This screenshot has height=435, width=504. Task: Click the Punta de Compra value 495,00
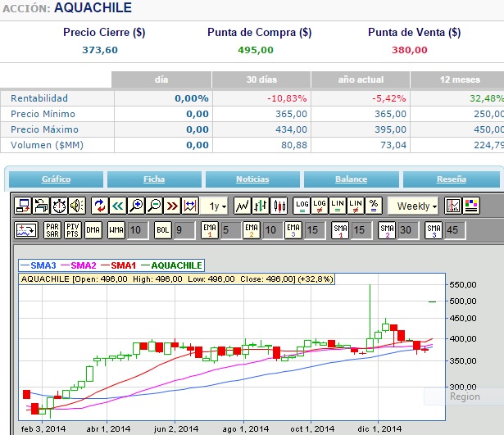tap(256, 50)
